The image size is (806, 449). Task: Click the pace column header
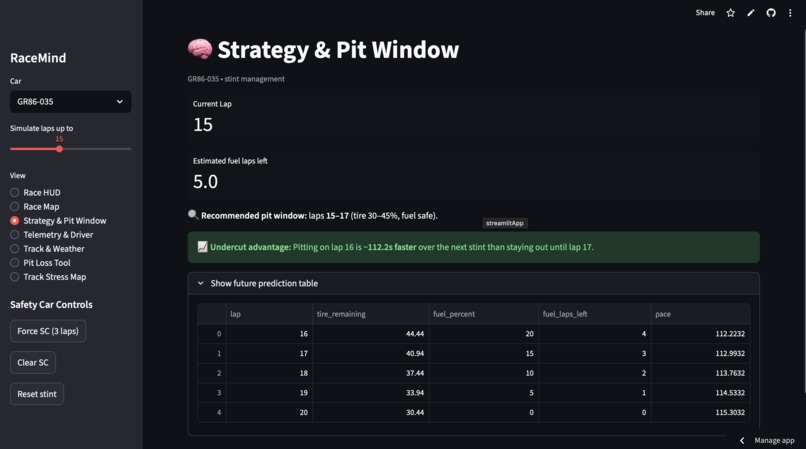click(x=700, y=314)
